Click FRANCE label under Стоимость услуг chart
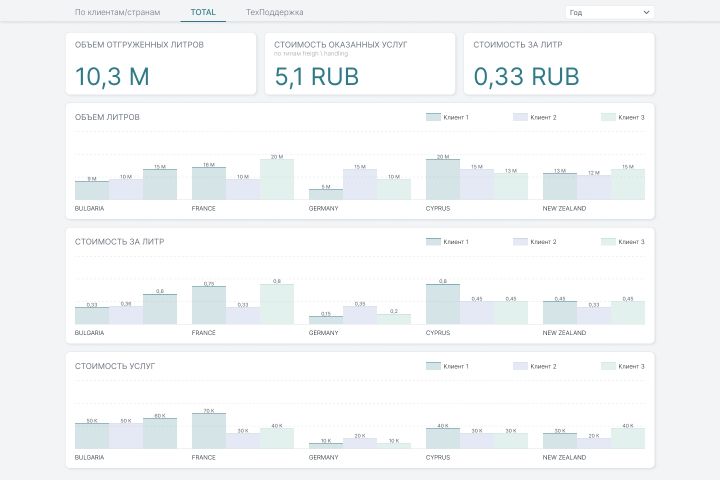The image size is (720, 480). [203, 457]
